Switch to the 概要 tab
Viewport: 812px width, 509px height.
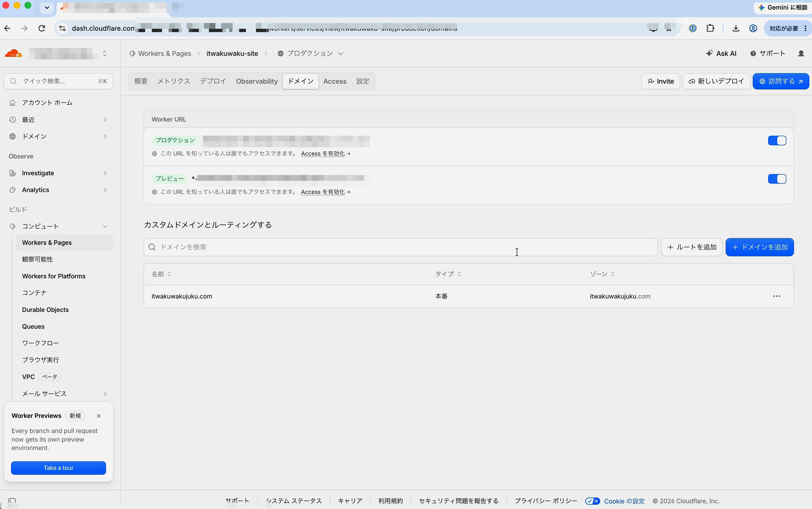(141, 81)
